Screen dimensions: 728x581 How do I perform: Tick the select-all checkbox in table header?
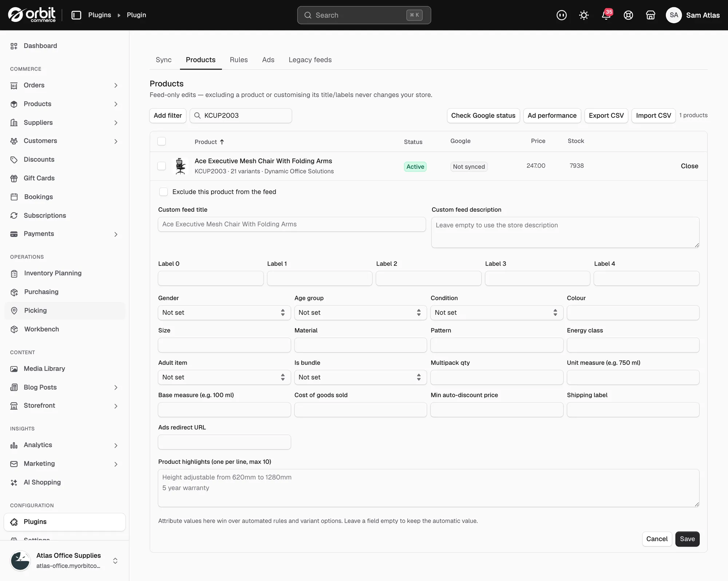(x=162, y=141)
